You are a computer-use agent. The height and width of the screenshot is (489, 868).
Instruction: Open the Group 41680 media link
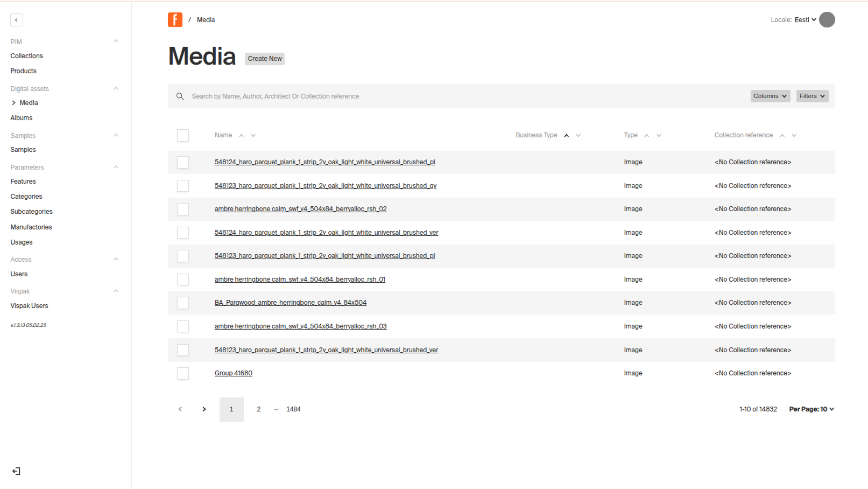[234, 373]
